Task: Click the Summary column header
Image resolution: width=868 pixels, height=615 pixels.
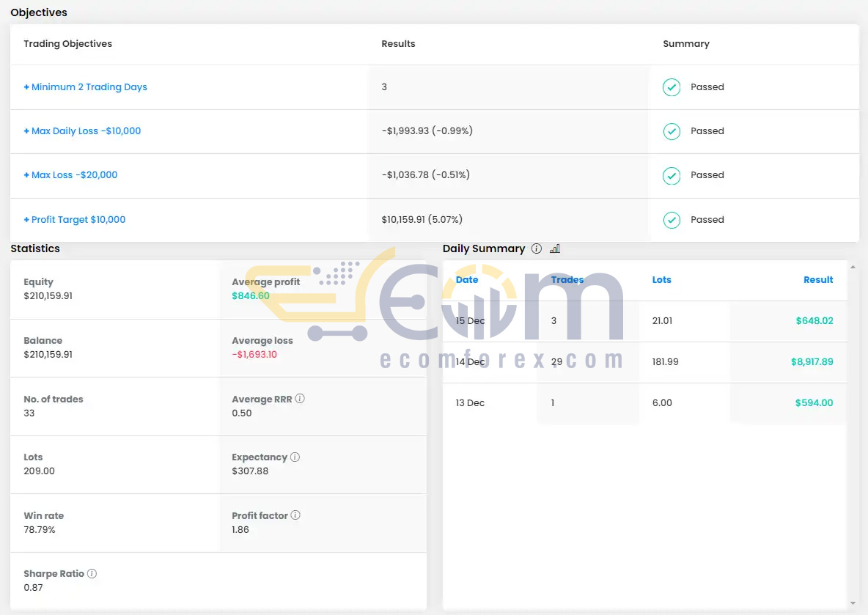Action: [x=686, y=44]
